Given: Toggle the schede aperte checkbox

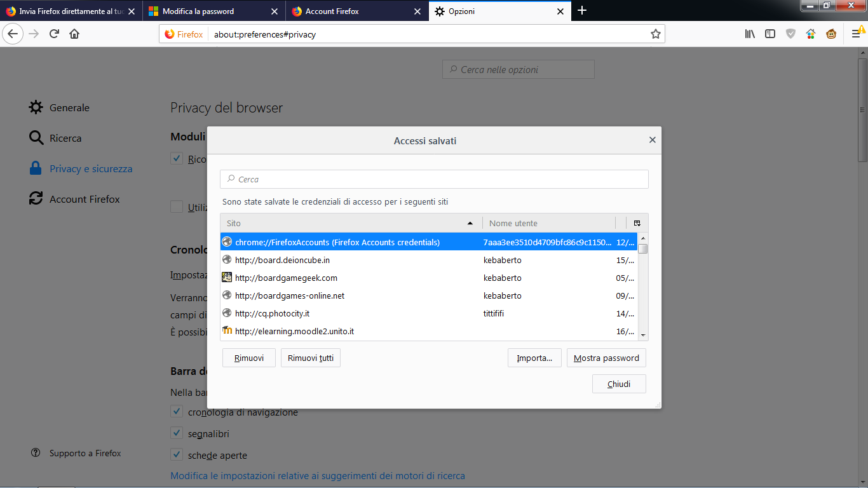Looking at the screenshot, I should pyautogui.click(x=177, y=455).
